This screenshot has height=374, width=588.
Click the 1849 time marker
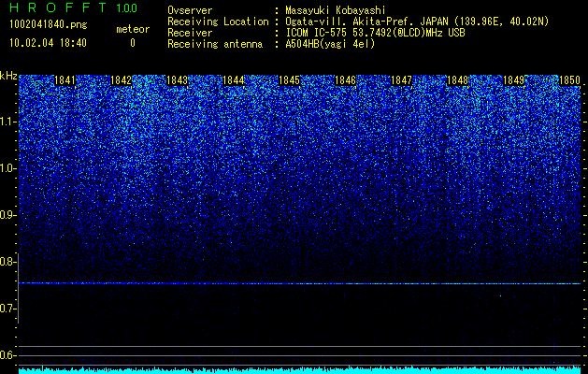click(513, 80)
